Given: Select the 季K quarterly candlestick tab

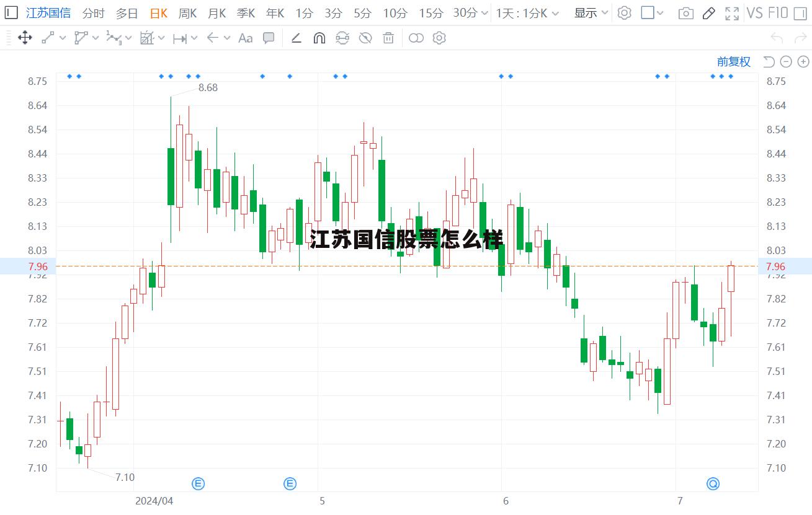Looking at the screenshot, I should coord(246,12).
